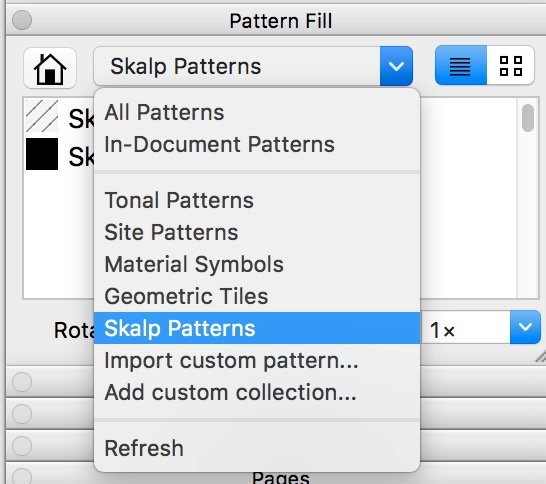Switch to list view mode
This screenshot has height=484, width=546.
pyautogui.click(x=460, y=65)
